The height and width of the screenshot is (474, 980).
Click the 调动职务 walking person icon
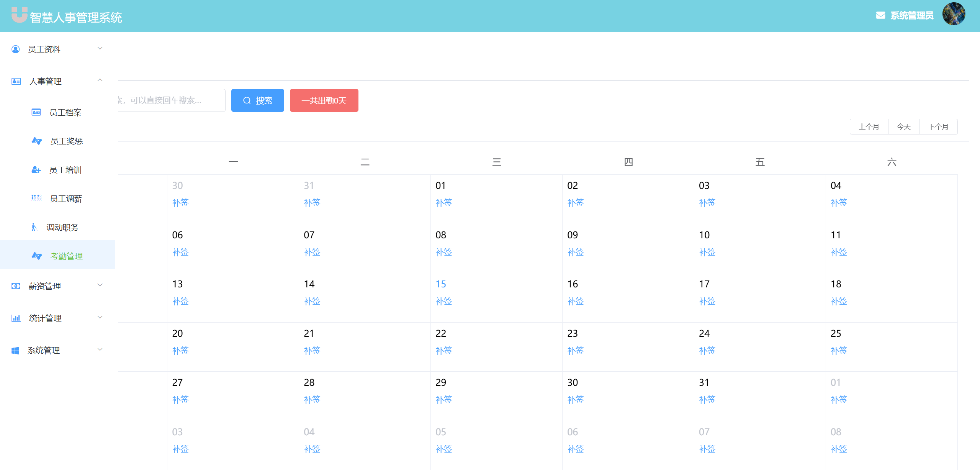pos(34,227)
